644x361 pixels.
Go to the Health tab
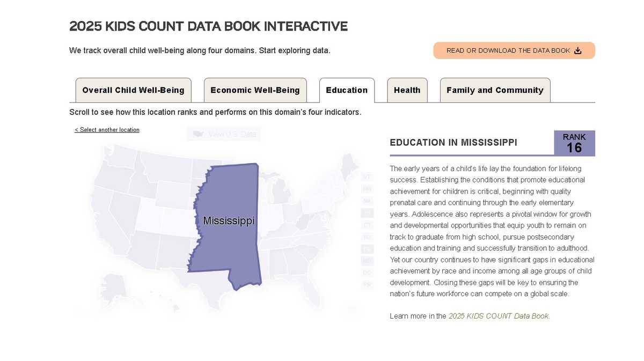(x=407, y=90)
